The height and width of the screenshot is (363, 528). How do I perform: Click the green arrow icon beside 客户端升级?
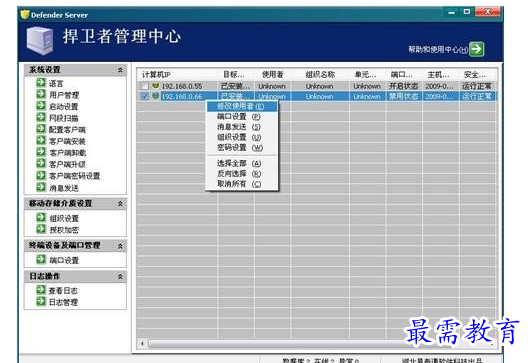pos(41,164)
